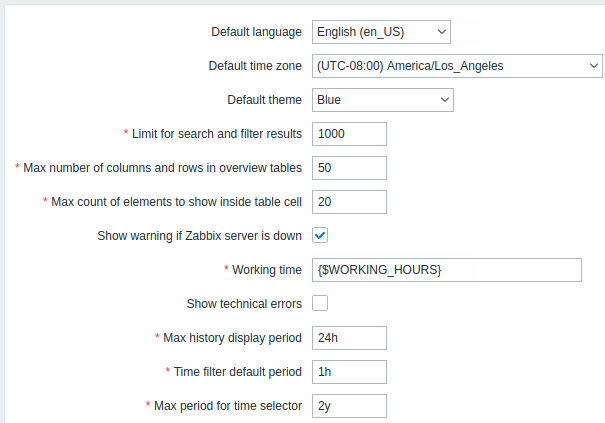Screen dimensions: 605x423
Task: Click the "Max period for time selector" label
Action: point(228,406)
